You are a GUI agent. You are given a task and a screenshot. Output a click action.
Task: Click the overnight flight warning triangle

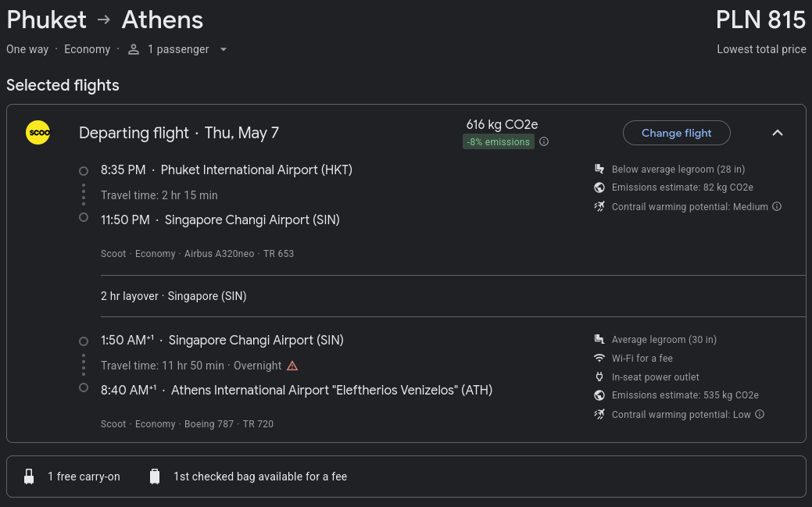[292, 366]
